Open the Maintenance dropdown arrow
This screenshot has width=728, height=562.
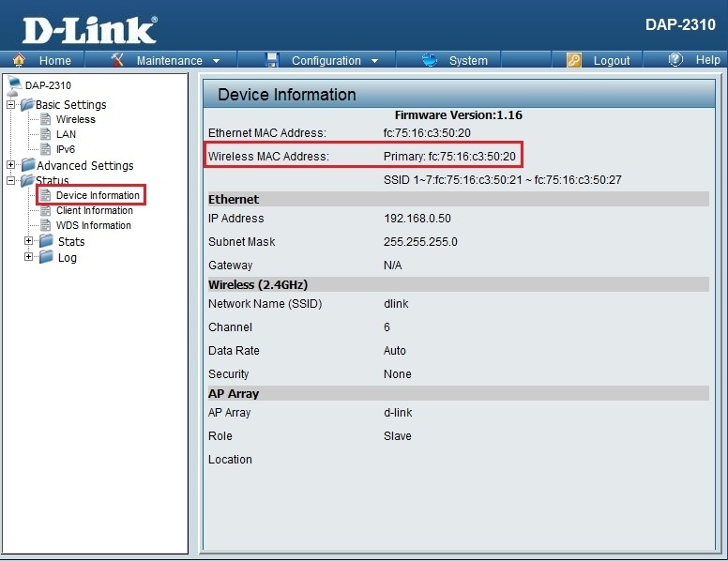pyautogui.click(x=217, y=61)
